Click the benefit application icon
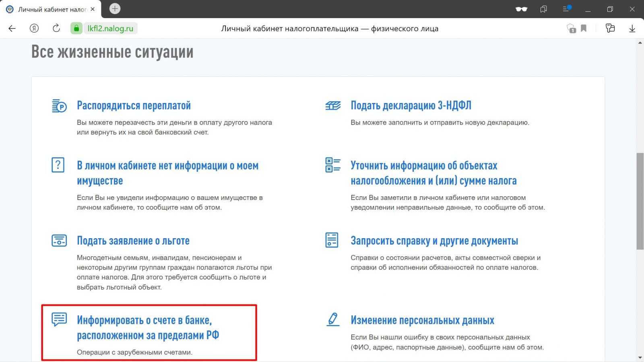Viewport: 644px width, 362px height. (x=59, y=241)
